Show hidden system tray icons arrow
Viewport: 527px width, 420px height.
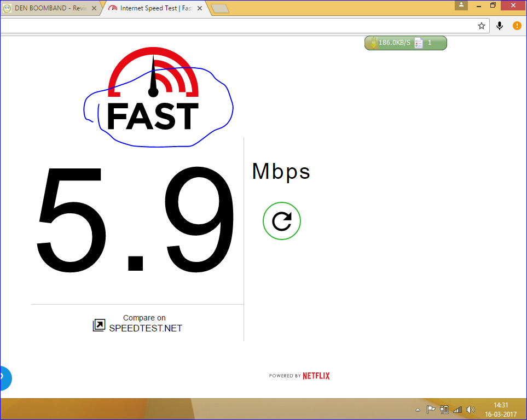(x=418, y=410)
